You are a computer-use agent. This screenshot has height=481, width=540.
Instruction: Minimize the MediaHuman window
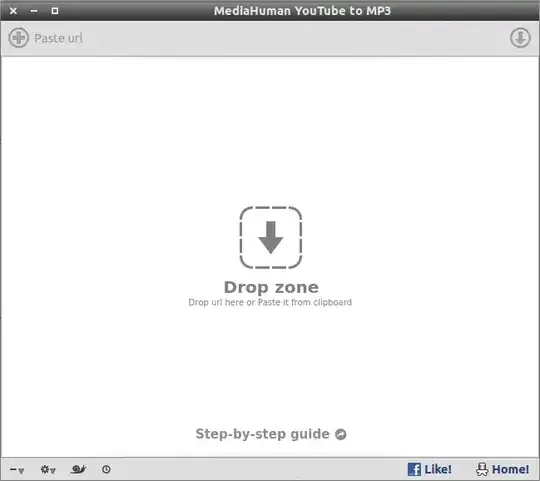(34, 11)
